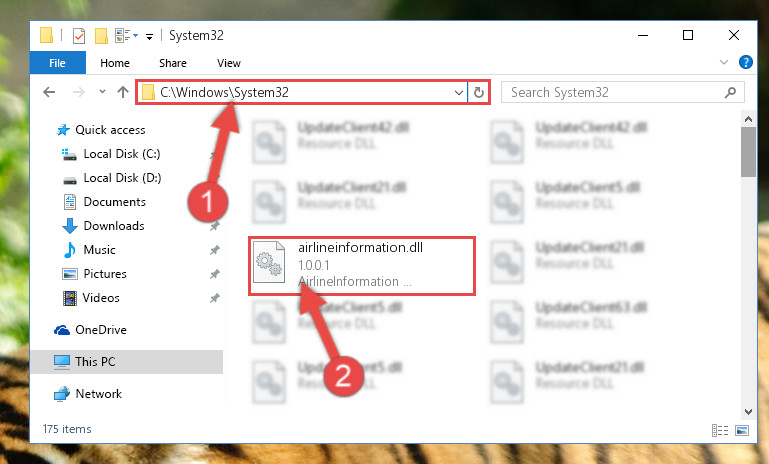The height and width of the screenshot is (464, 769).
Task: Click the New Folder quick access icon
Action: [101, 36]
